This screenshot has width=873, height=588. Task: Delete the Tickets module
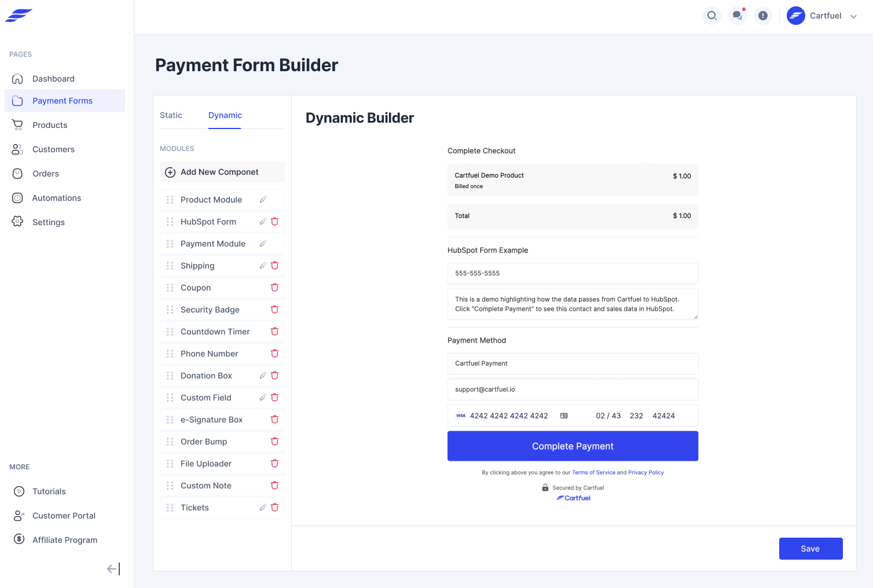click(x=275, y=508)
